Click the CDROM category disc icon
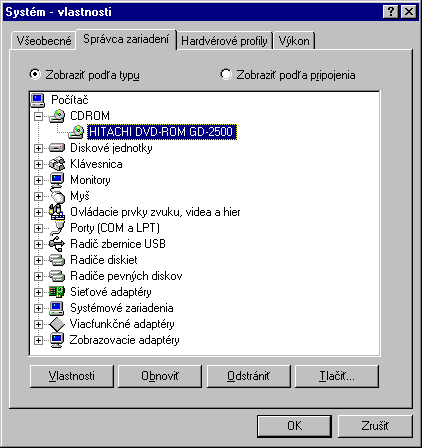422x448 pixels. pos(57,116)
